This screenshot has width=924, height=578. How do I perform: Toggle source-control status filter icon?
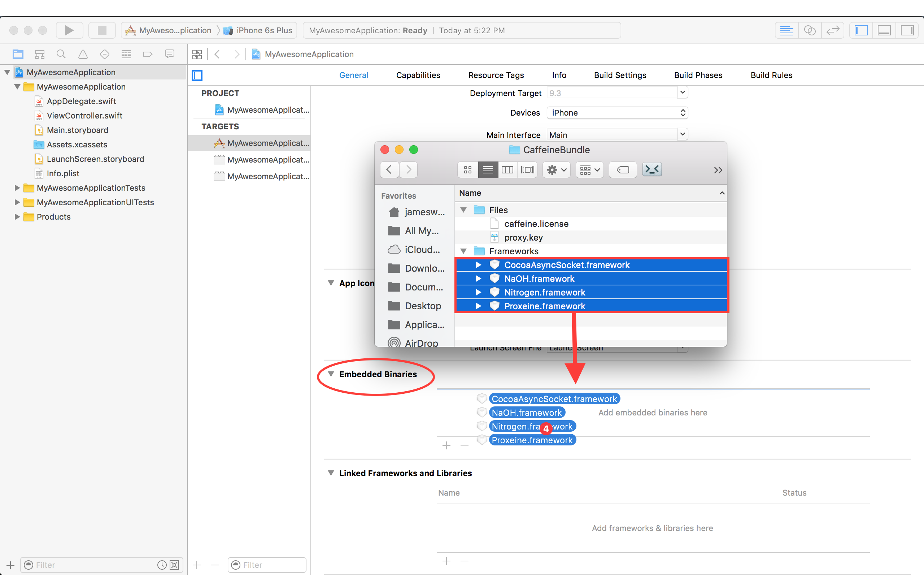(174, 565)
